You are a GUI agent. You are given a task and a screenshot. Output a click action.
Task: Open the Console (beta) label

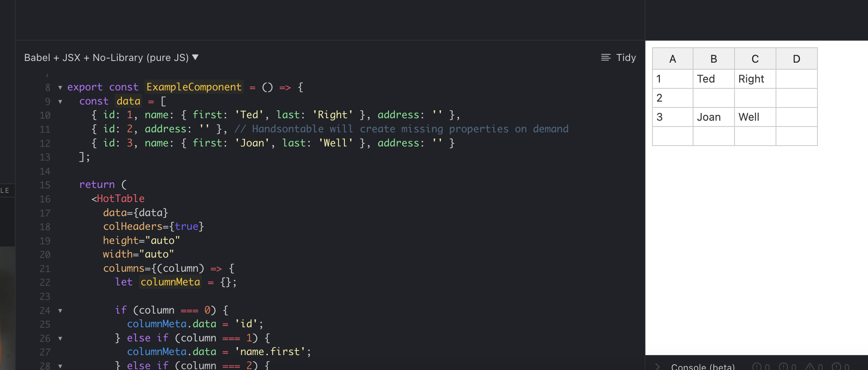tap(703, 367)
